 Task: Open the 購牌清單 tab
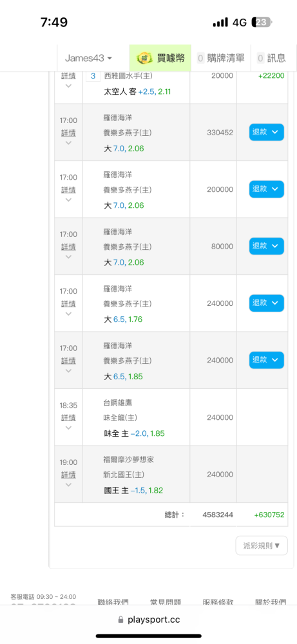(x=221, y=58)
